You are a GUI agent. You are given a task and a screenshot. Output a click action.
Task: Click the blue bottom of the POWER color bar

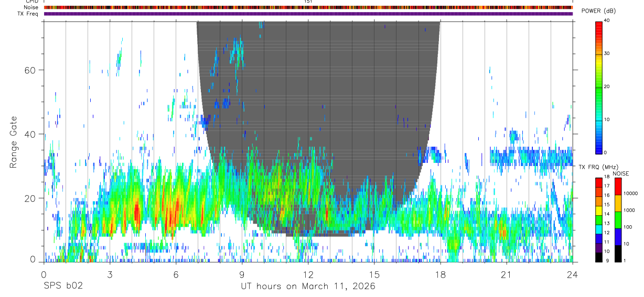tap(598, 148)
